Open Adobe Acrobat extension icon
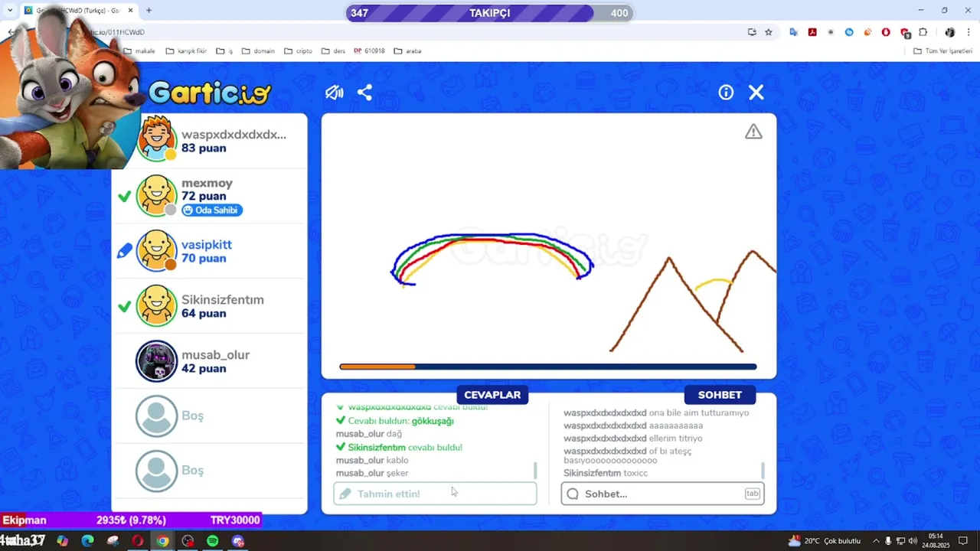The height and width of the screenshot is (551, 980). [812, 32]
